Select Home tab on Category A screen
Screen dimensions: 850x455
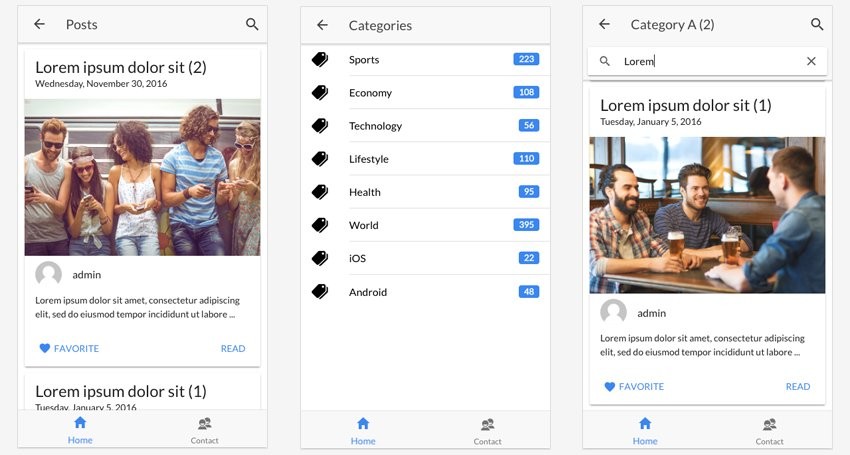click(645, 432)
